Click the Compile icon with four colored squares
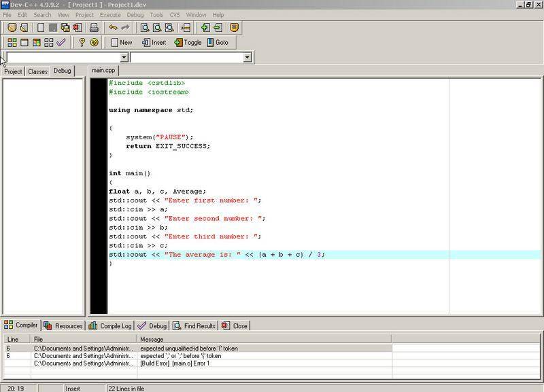Screen dimensions: 544x392 (x=12, y=42)
